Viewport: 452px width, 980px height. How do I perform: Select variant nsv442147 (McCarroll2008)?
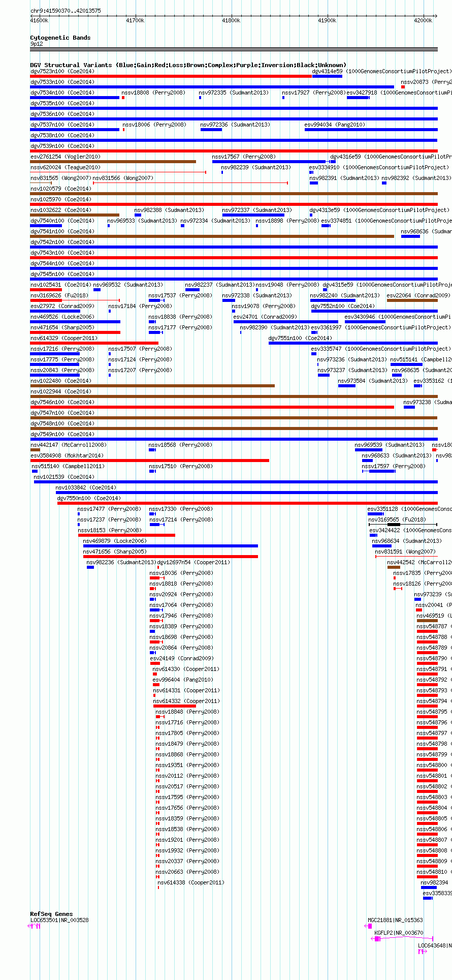point(69,445)
